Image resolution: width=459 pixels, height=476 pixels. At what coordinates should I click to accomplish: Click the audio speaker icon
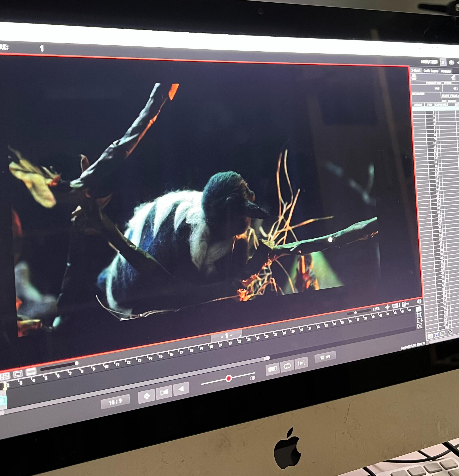pos(419,301)
